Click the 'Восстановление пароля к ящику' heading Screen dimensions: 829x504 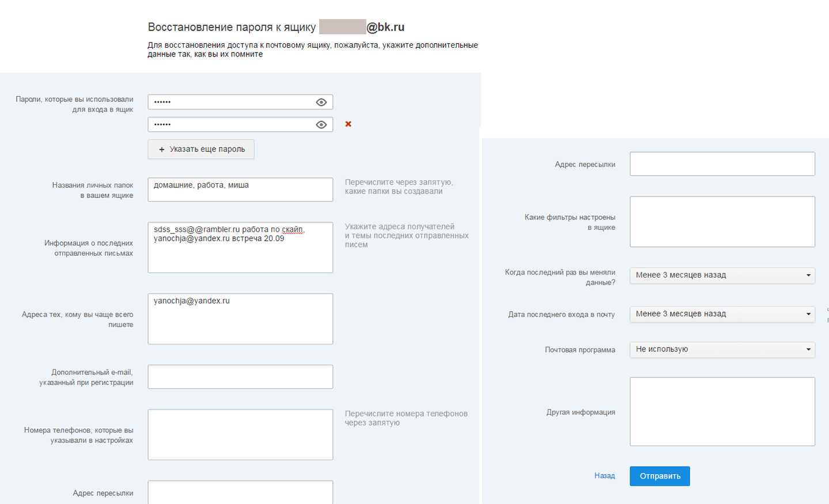(x=232, y=27)
